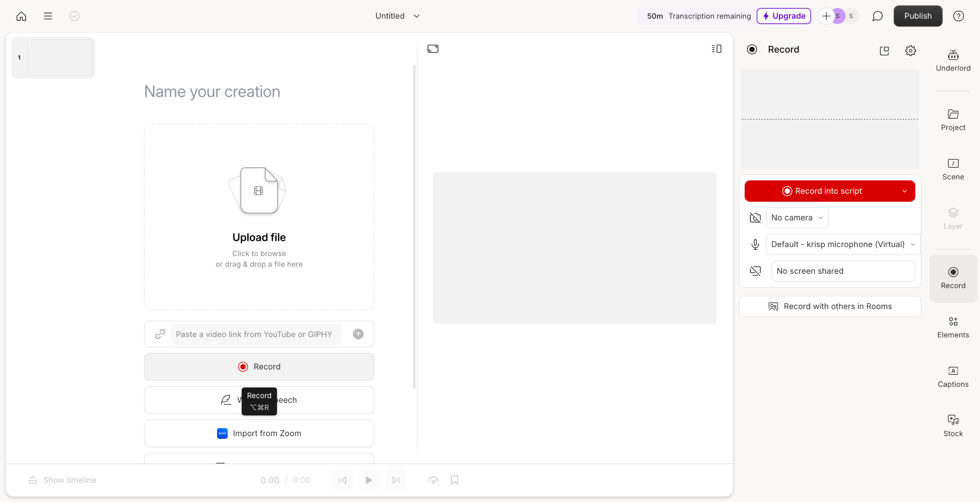Click the Publish button
The height and width of the screenshot is (502, 980).
[918, 16]
